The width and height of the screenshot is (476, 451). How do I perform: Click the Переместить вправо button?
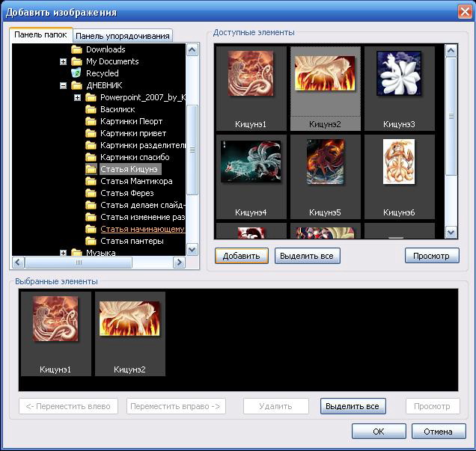pyautogui.click(x=176, y=406)
